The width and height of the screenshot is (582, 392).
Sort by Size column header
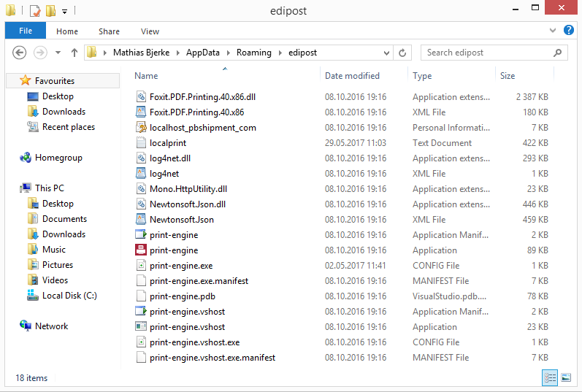[x=508, y=76]
